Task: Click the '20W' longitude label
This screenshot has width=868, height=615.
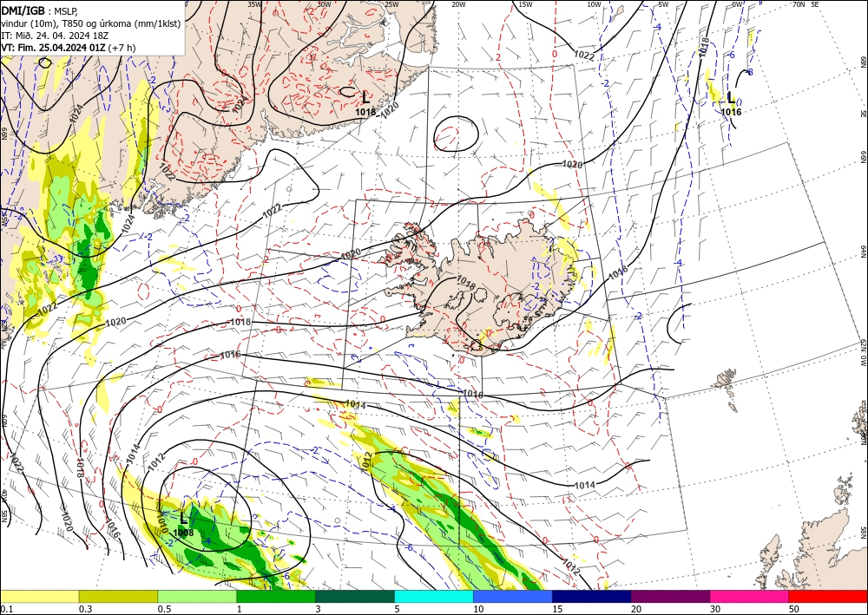Action: coord(458,4)
